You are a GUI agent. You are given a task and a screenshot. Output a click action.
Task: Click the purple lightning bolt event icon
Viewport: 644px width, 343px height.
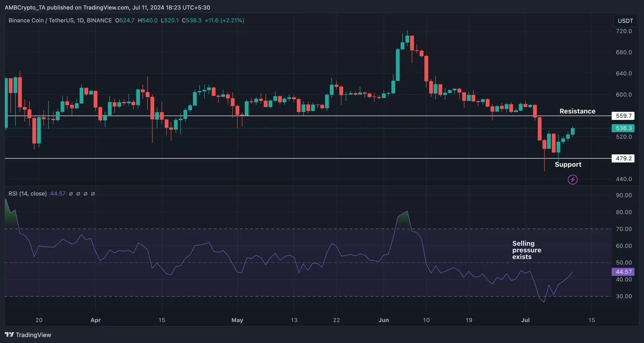573,180
